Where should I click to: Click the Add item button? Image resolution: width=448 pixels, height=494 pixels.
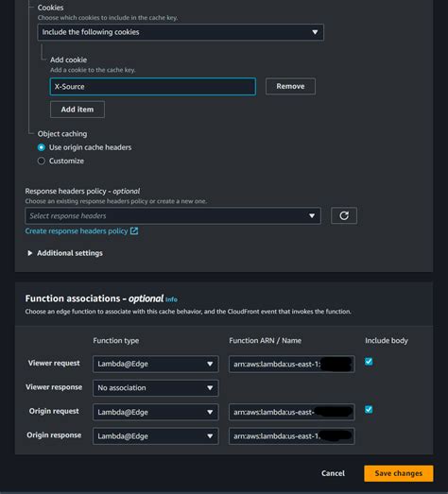(x=78, y=110)
